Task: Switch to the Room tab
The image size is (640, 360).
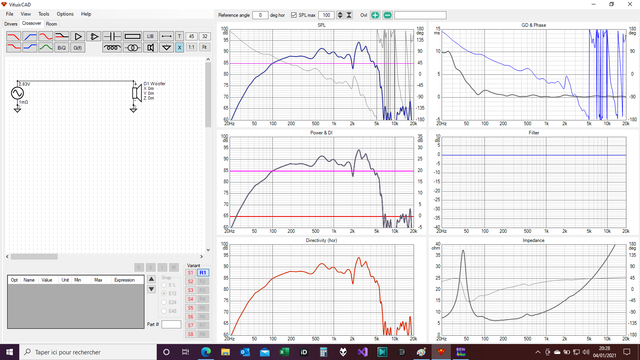Action: click(51, 24)
